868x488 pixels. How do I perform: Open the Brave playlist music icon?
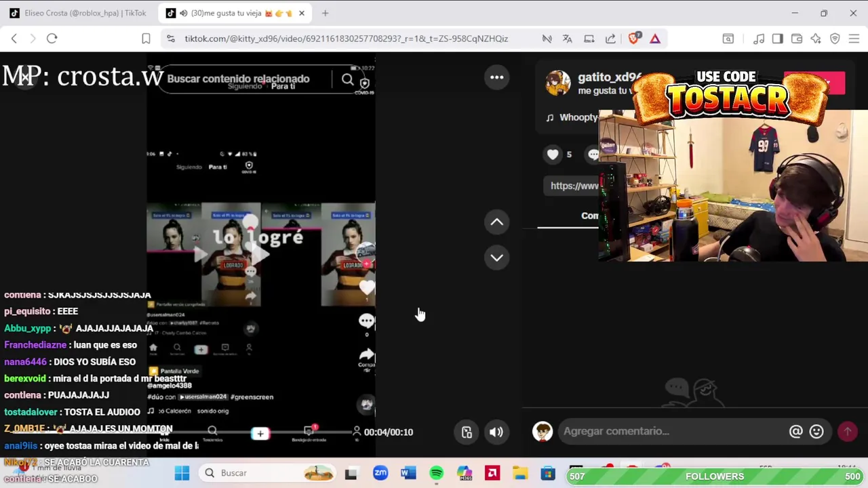pos(759,39)
